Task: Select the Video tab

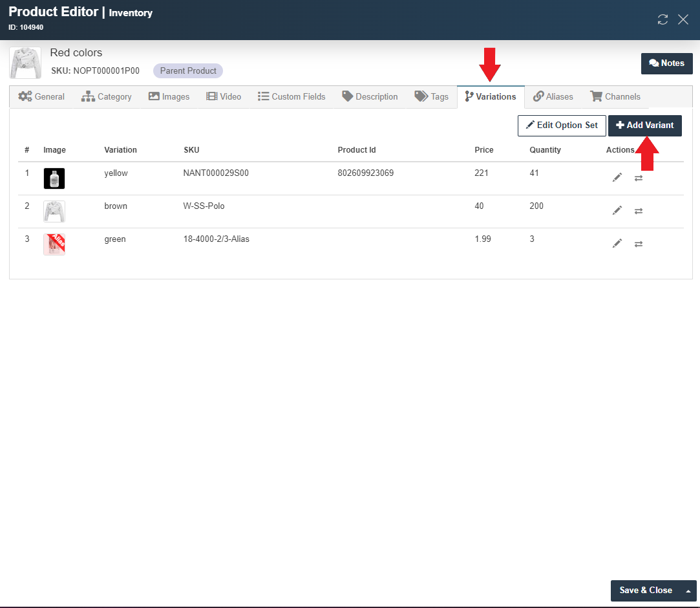Action: (224, 96)
